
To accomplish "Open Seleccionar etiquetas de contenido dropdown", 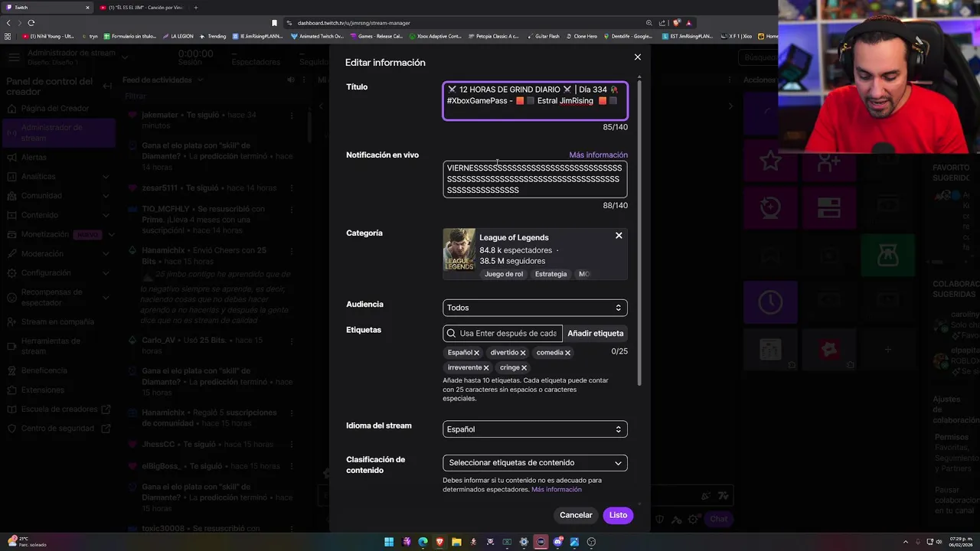I will [x=535, y=463].
